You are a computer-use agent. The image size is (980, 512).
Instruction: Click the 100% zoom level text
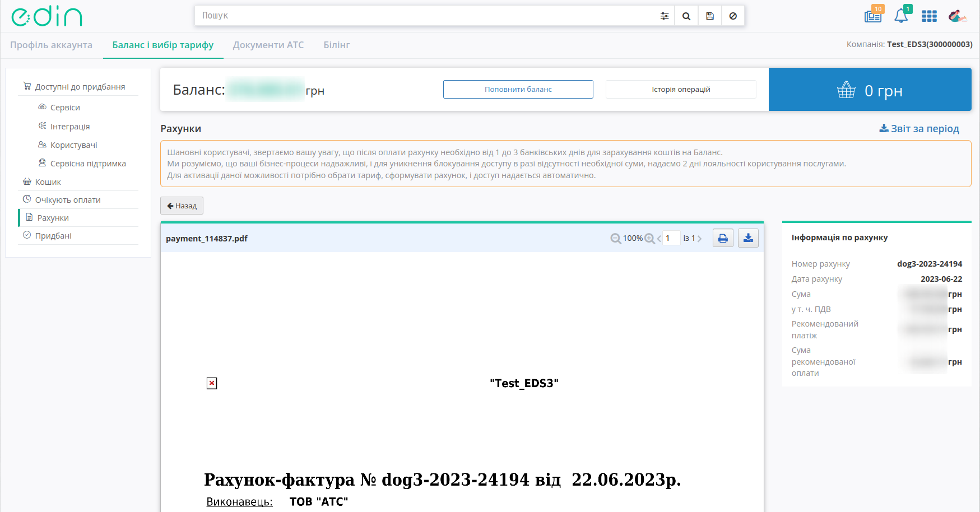pyautogui.click(x=633, y=239)
